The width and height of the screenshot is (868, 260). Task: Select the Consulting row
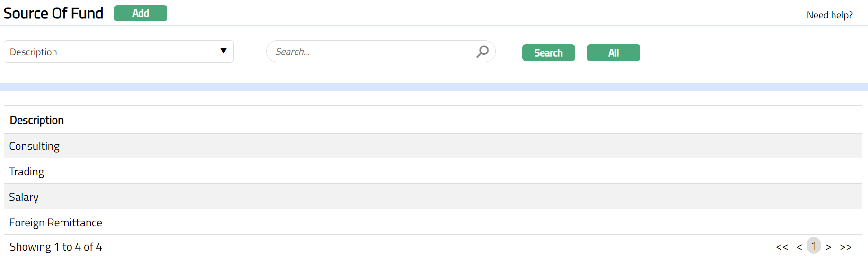tap(35, 146)
